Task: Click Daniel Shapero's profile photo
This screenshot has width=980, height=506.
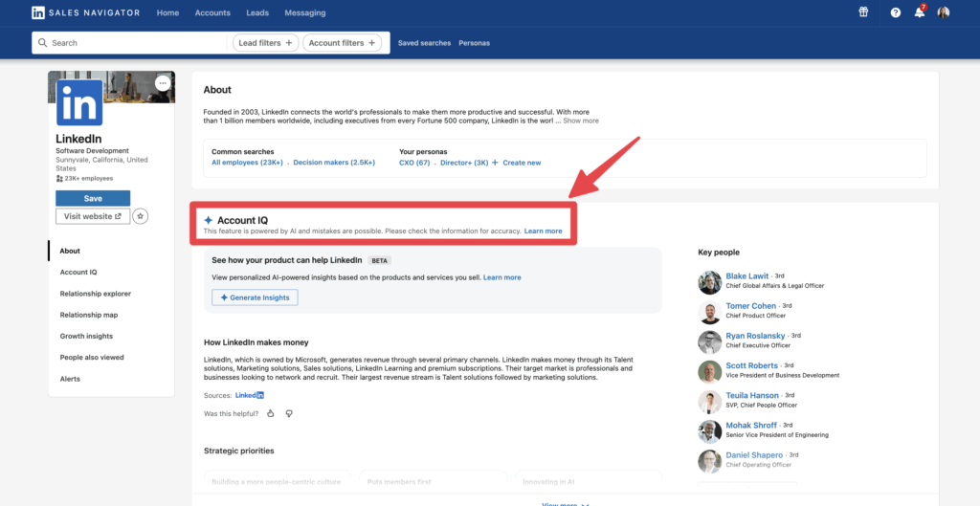Action: (709, 461)
